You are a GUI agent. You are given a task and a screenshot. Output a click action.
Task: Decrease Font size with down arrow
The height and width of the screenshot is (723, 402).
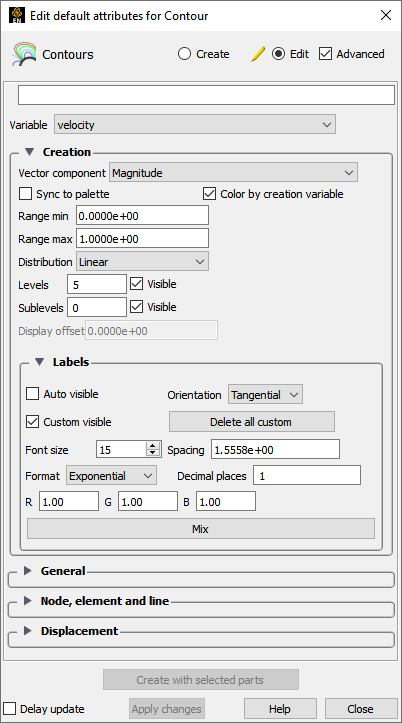153,453
